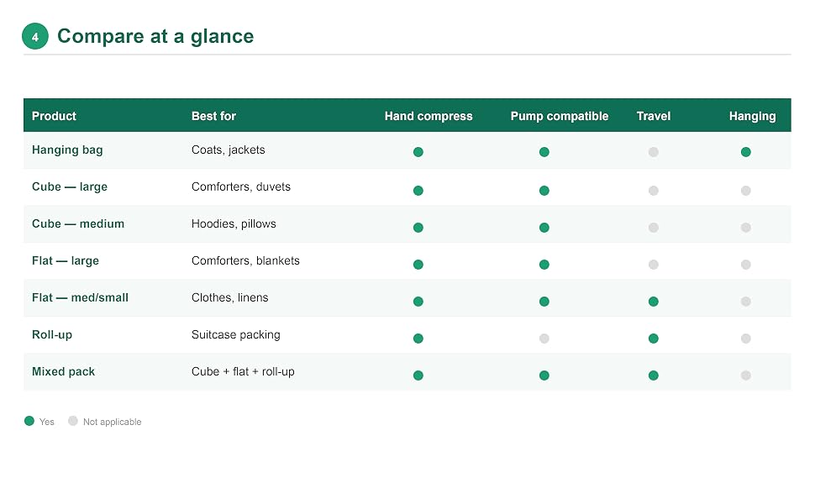Click the green number 4 section badge
The height and width of the screenshot is (504, 815).
[x=34, y=36]
